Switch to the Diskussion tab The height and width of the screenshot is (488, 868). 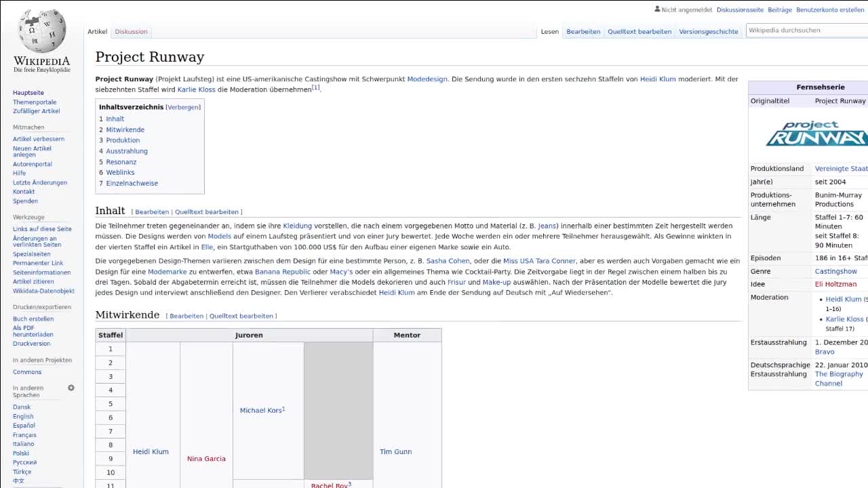(131, 31)
